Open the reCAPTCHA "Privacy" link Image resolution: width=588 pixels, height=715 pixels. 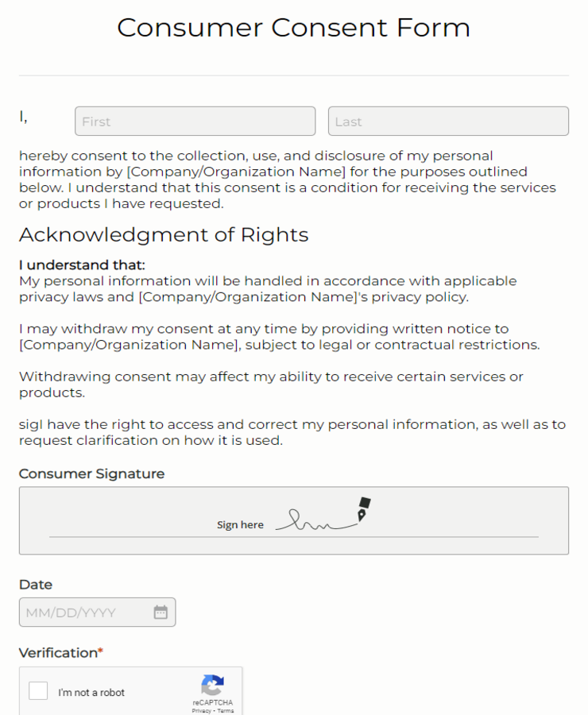tap(195, 710)
